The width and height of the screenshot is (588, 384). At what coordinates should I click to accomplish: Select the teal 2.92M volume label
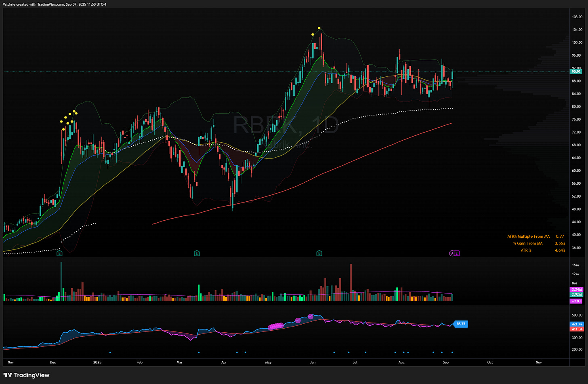(576, 295)
